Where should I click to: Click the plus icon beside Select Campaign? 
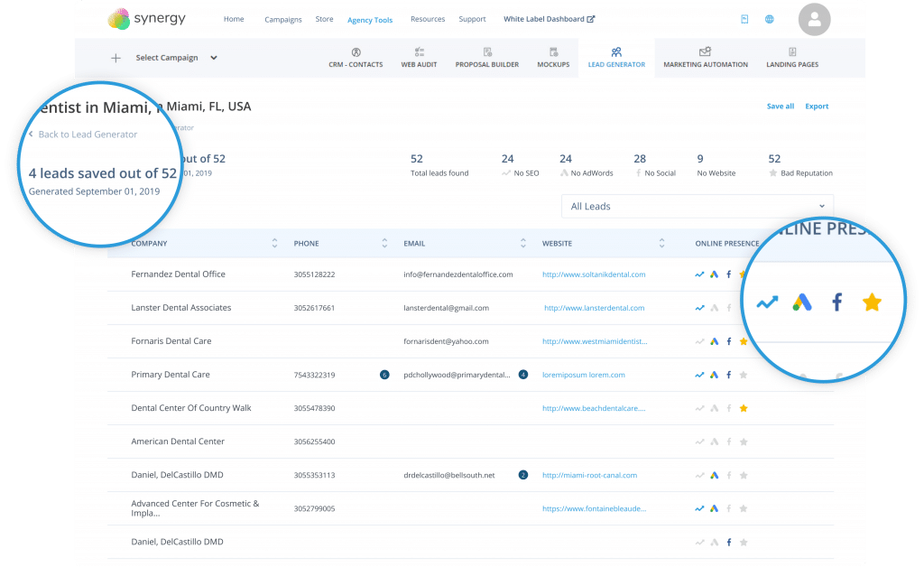point(115,58)
